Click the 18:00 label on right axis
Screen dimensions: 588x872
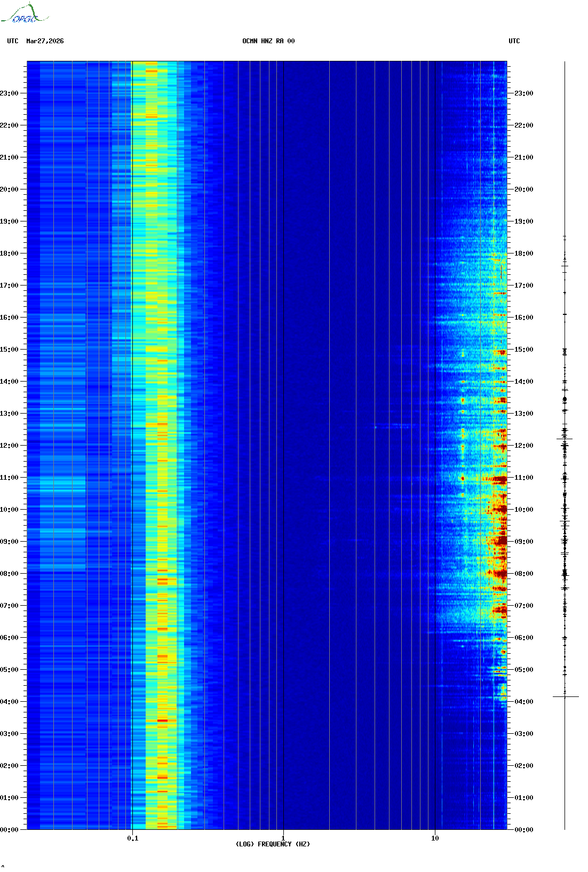coord(523,253)
